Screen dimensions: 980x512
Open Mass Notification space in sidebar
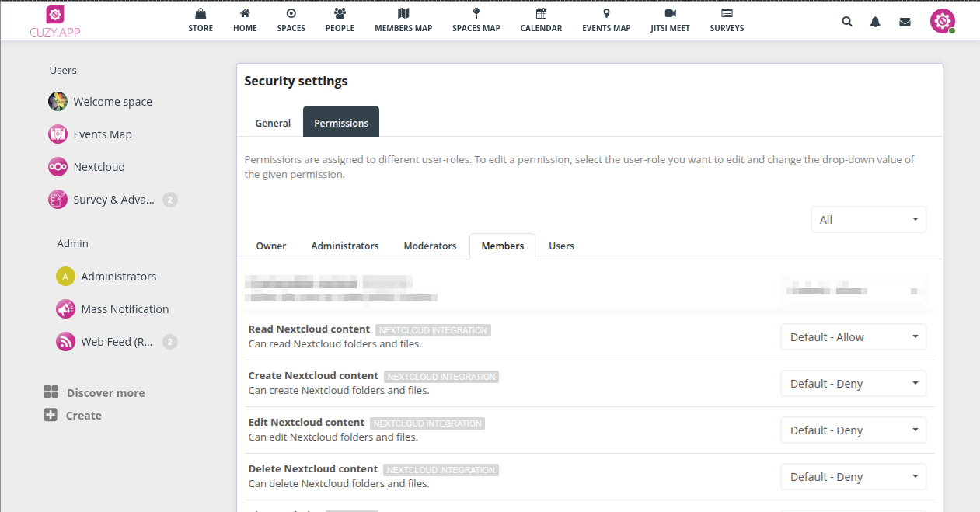pyautogui.click(x=124, y=309)
